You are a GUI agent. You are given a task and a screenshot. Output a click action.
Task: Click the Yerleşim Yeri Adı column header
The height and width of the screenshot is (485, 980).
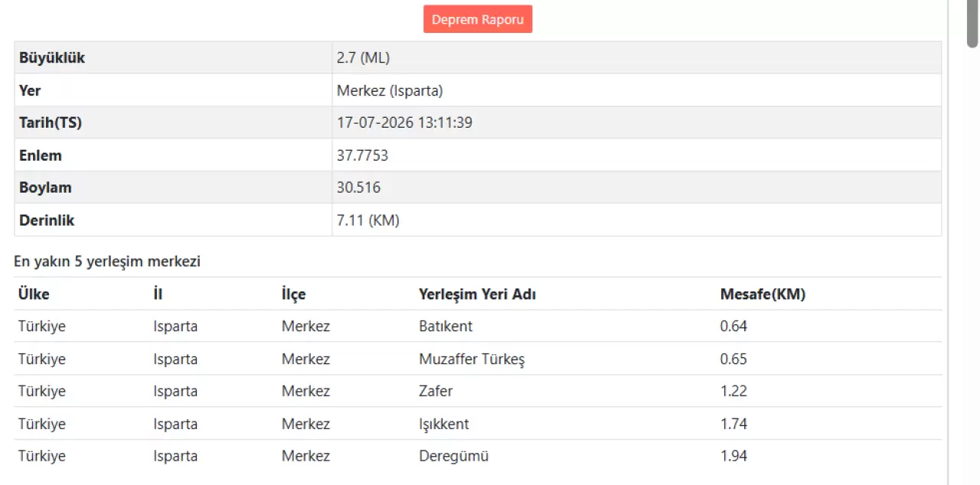pyautogui.click(x=477, y=294)
